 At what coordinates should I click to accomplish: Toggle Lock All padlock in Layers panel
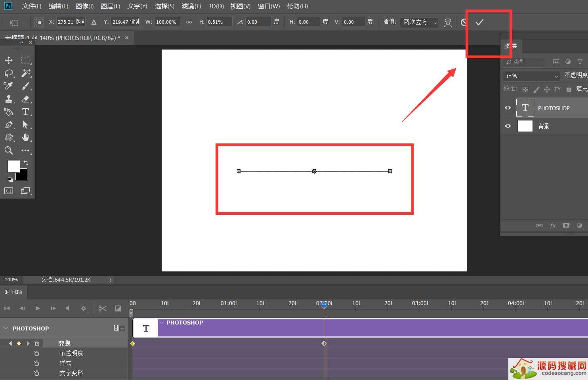pos(569,90)
